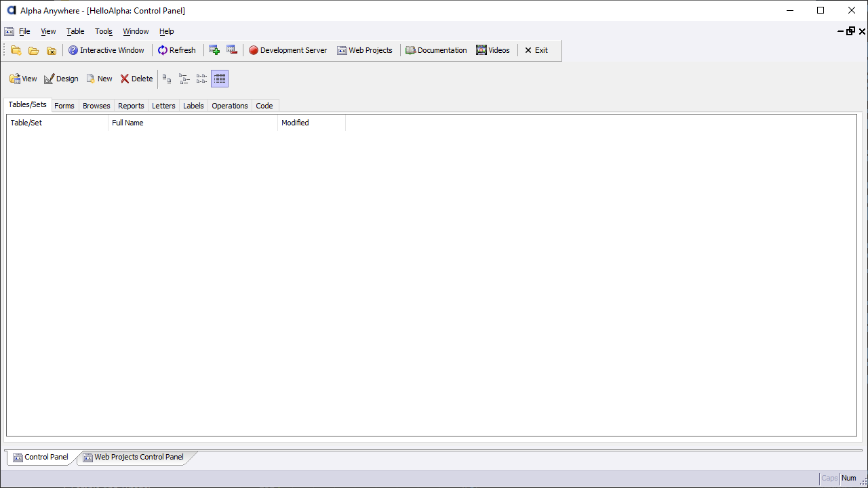
Task: Switch to dashed tree view mode icon
Action: [202, 79]
